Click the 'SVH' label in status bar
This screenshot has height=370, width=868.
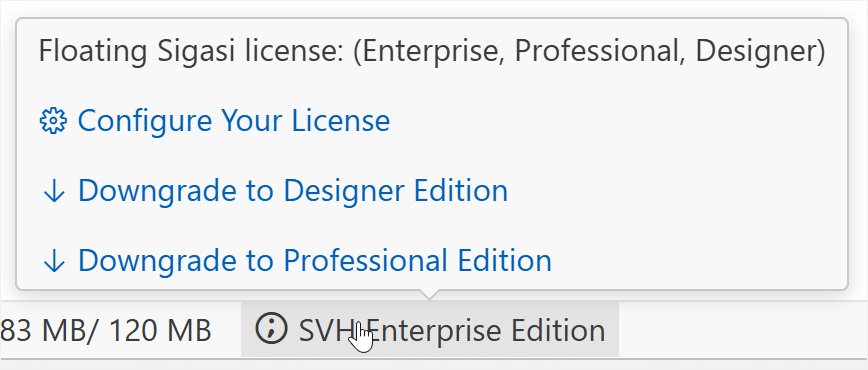pyautogui.click(x=326, y=331)
